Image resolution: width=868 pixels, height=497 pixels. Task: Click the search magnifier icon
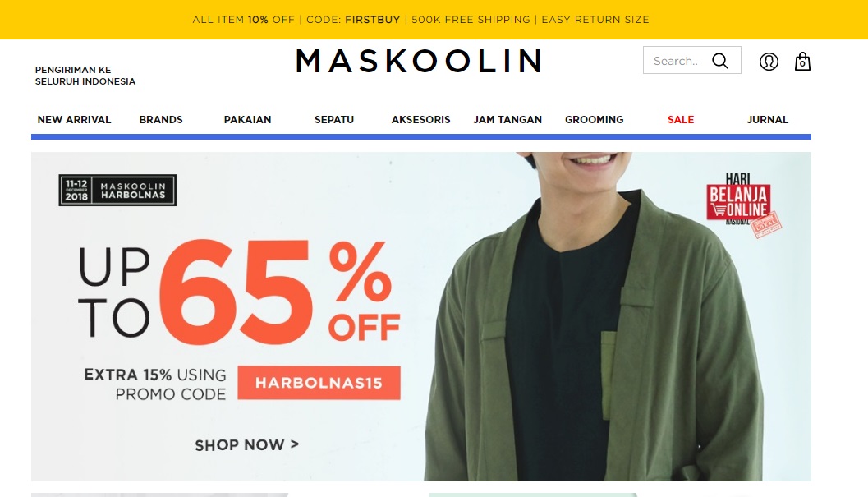click(719, 61)
